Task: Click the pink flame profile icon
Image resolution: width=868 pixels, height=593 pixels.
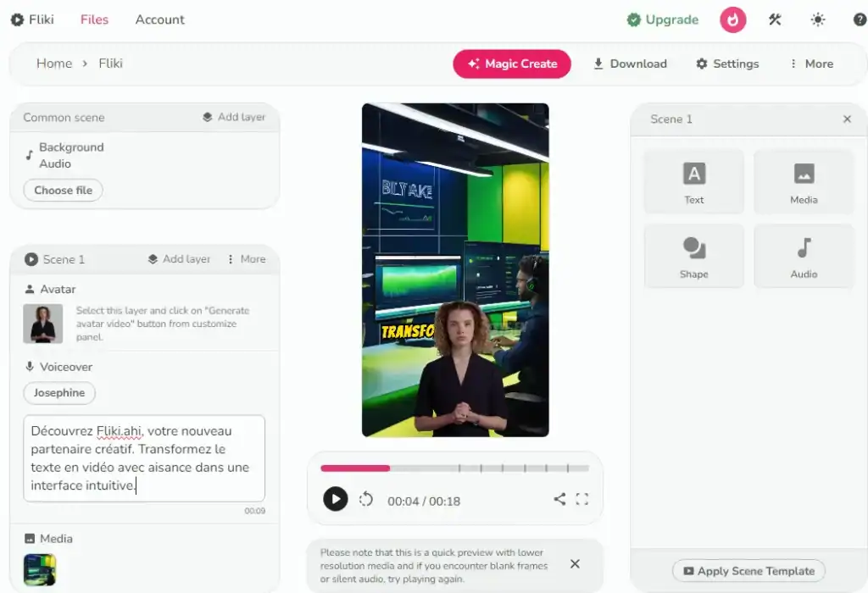Action: point(733,20)
